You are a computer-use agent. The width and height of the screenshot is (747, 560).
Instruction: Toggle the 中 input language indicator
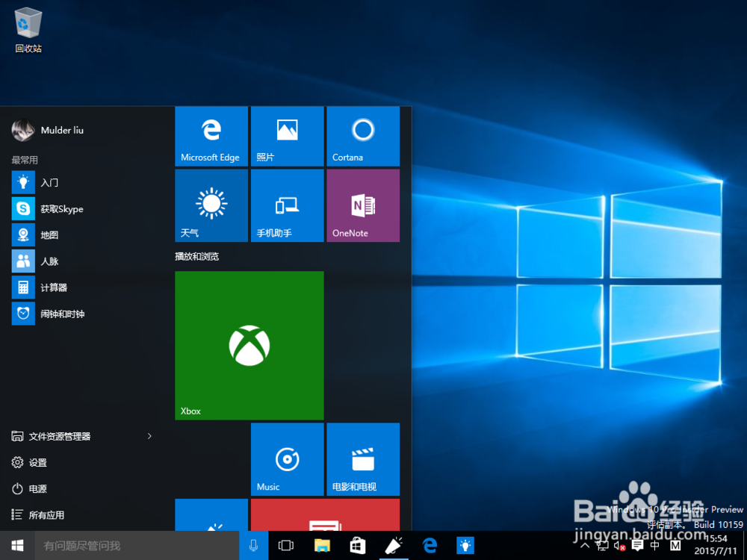click(655, 546)
